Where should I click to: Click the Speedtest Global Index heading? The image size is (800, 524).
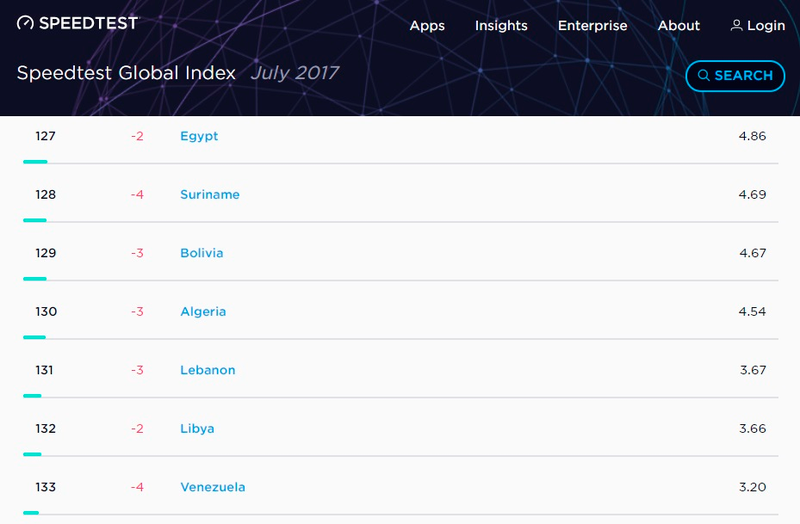click(x=126, y=73)
